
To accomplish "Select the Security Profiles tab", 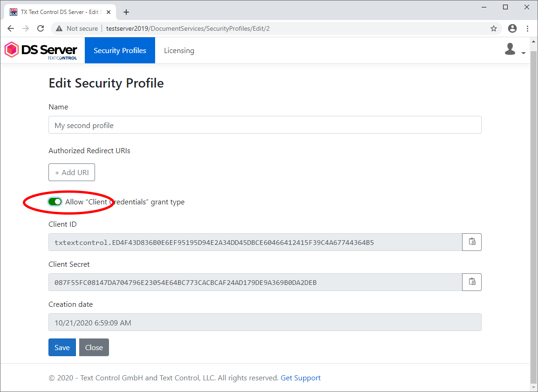I will (120, 50).
